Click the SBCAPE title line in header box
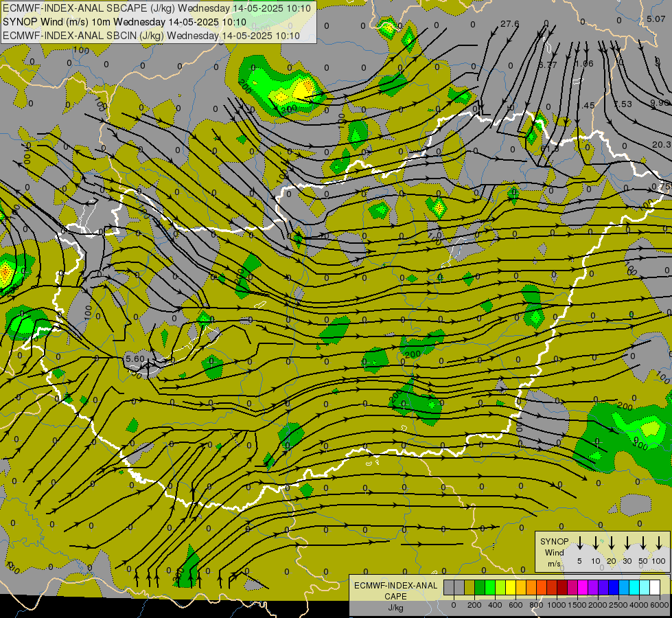Image resolution: width=672 pixels, height=618 pixels. 157,8
